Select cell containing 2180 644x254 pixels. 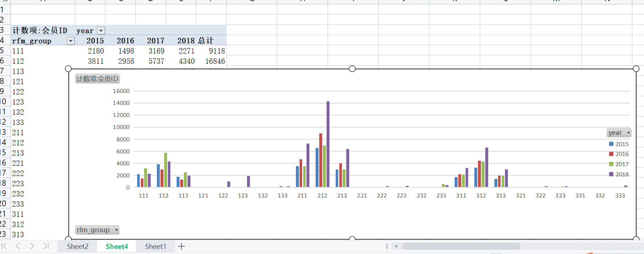pyautogui.click(x=90, y=51)
